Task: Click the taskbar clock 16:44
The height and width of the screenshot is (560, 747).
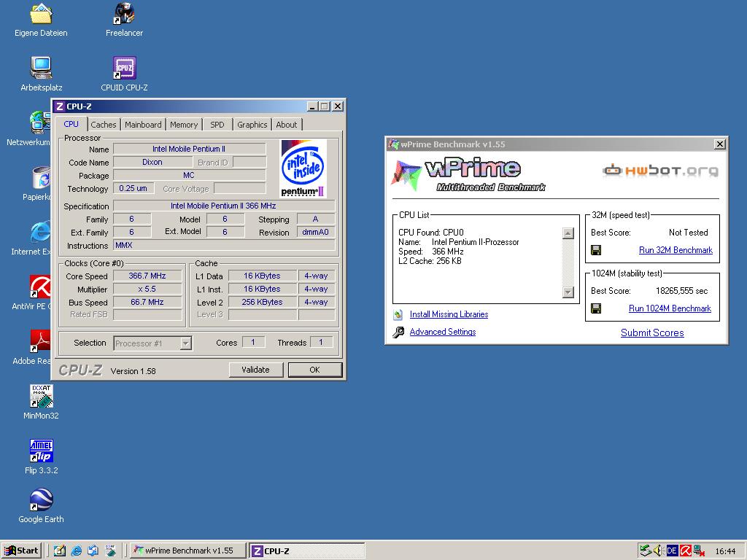Action: [x=725, y=551]
